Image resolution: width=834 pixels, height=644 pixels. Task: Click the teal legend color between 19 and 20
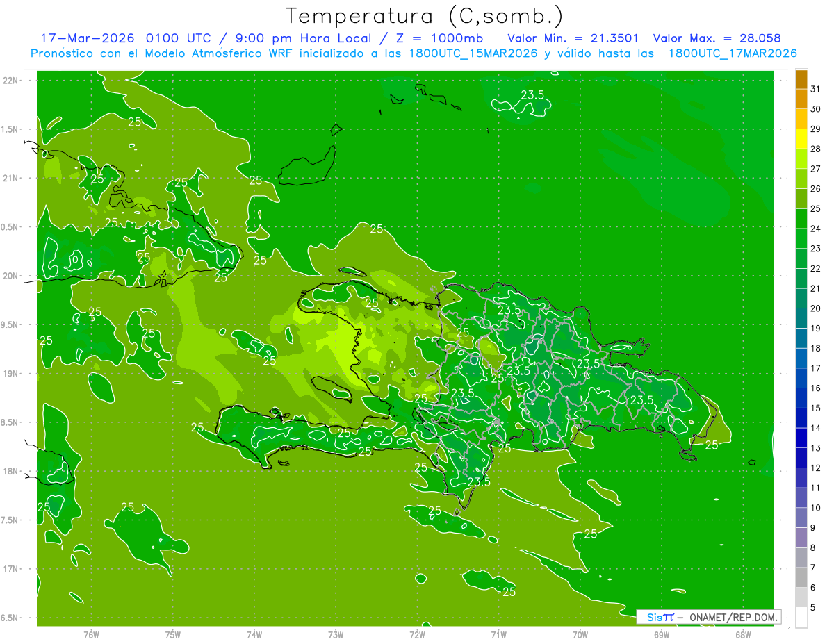click(801, 319)
